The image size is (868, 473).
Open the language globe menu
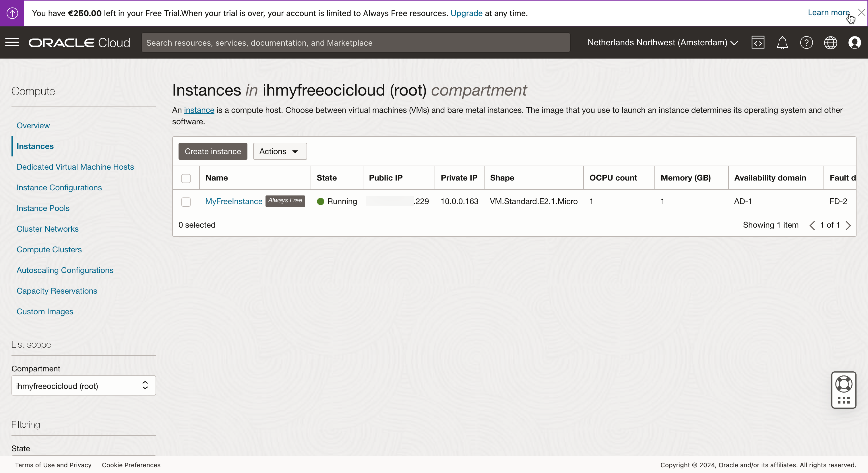830,43
